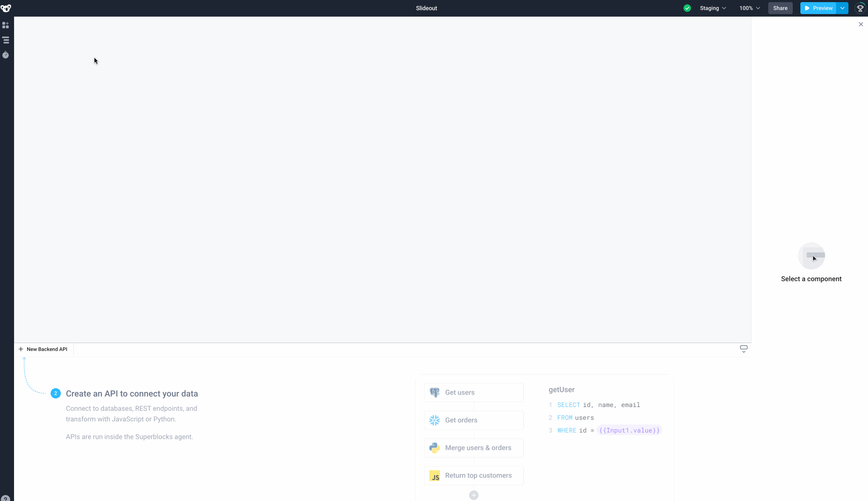Viewport: 868px width, 501px height.
Task: Open the Timers panel via the stopwatch icon
Action: click(x=6, y=55)
